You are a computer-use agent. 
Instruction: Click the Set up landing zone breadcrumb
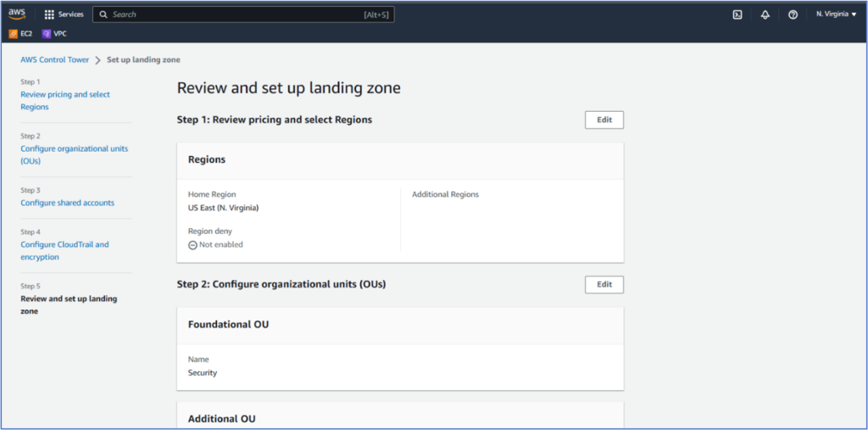pos(143,60)
